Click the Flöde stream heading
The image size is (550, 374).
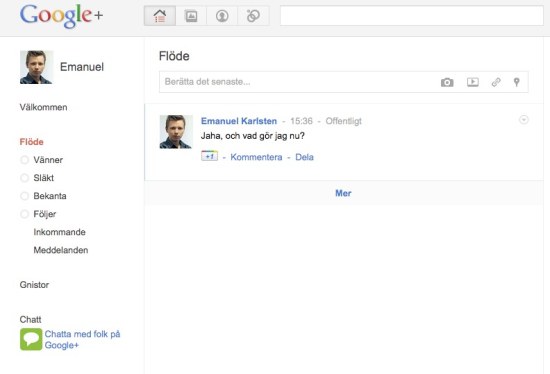[x=174, y=56]
